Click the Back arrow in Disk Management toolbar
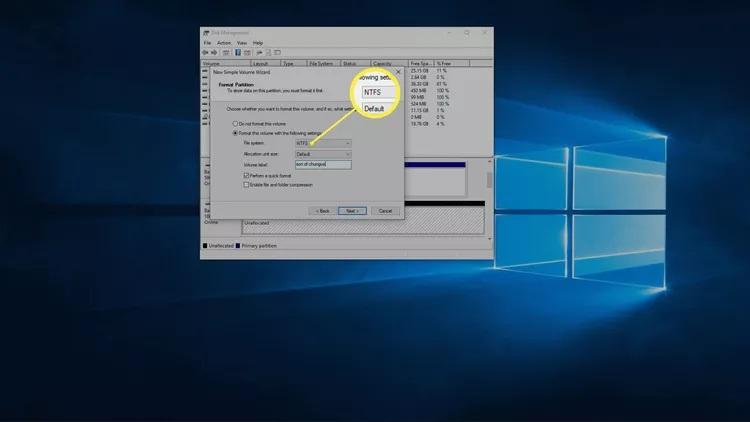750x422 pixels. 207,52
